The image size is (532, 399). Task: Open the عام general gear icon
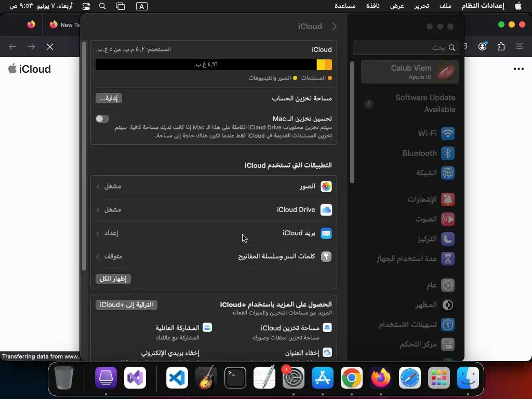pyautogui.click(x=447, y=285)
